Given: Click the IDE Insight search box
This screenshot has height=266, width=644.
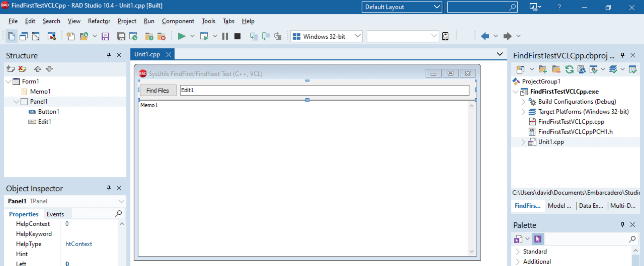Looking at the screenshot, I should point(482,7).
